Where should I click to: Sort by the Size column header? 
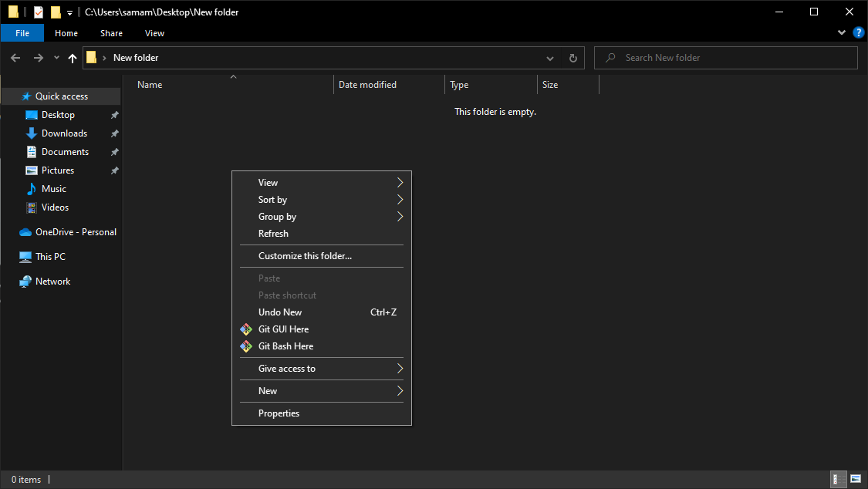click(569, 85)
